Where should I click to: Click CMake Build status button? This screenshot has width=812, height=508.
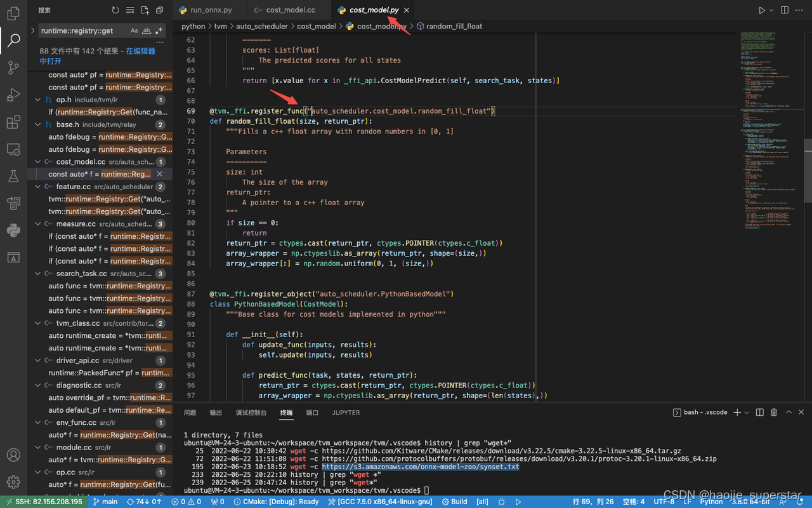454,502
